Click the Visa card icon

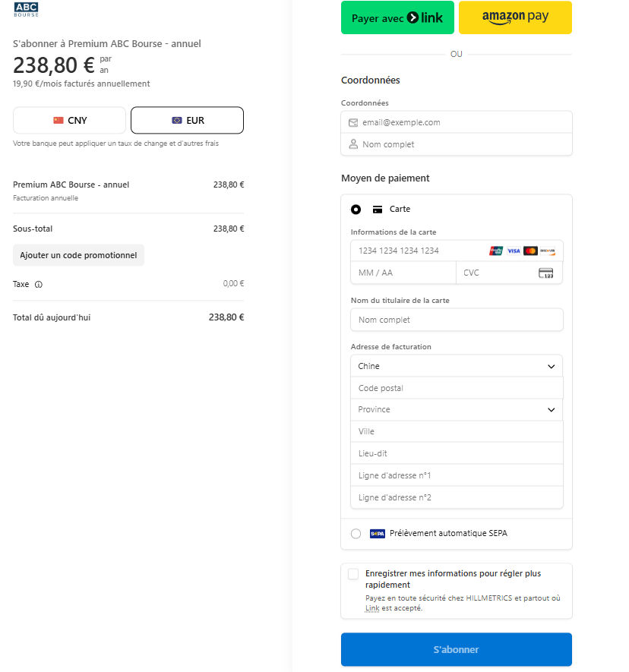coord(514,251)
